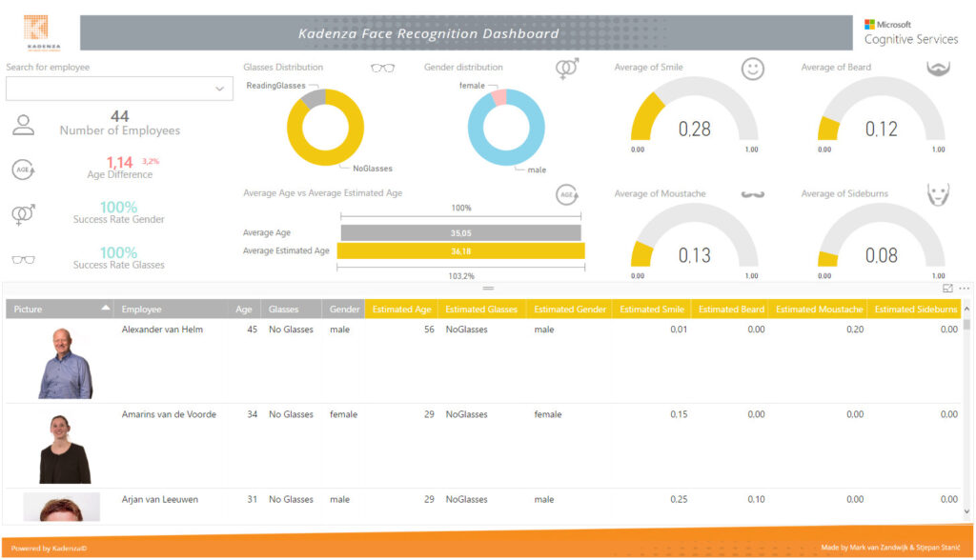Click estimated moustache '0,20' in Alexander's row
This screenshot has height=560, width=976.
[x=855, y=330]
